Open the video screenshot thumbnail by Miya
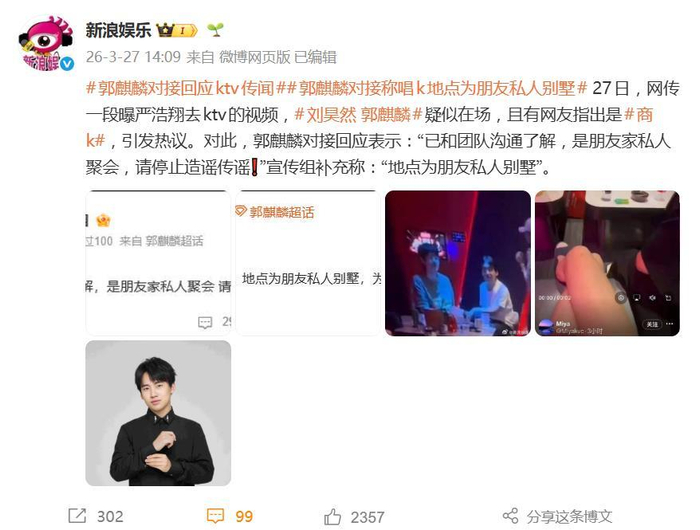 pos(607,263)
